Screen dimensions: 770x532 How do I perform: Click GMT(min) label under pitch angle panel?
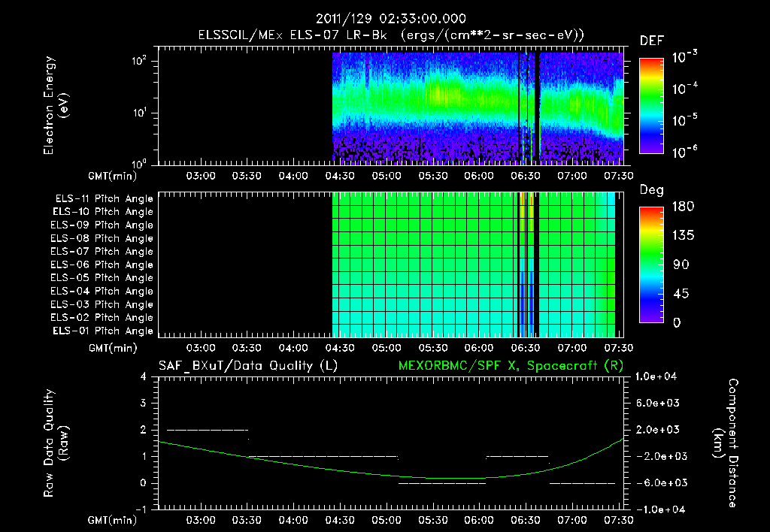coord(113,348)
